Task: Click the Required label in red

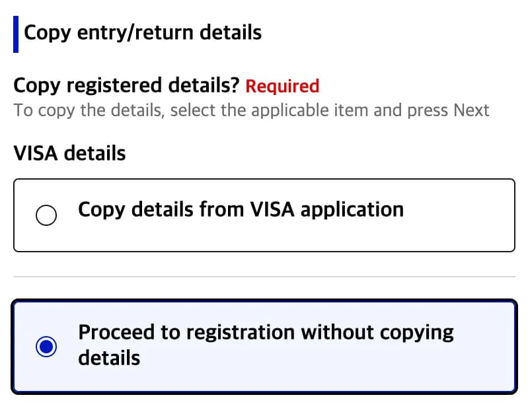Action: point(282,86)
